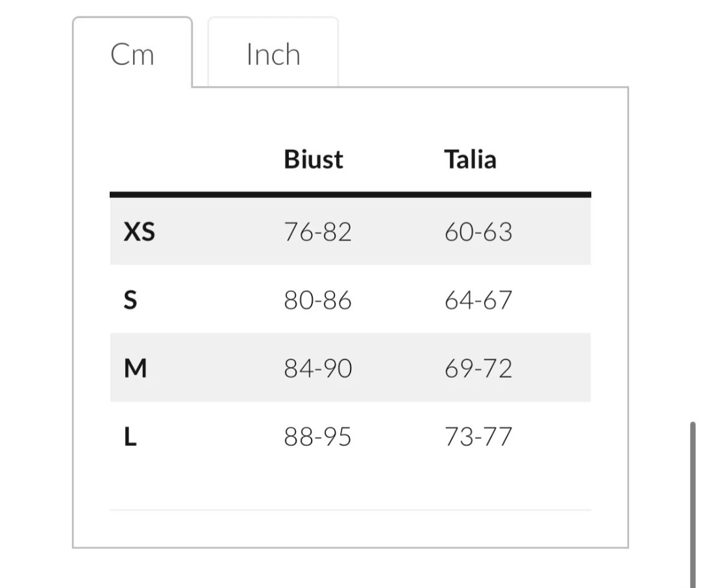Screen dimensions: 701x588
Task: Select the L size label
Action: (x=130, y=437)
